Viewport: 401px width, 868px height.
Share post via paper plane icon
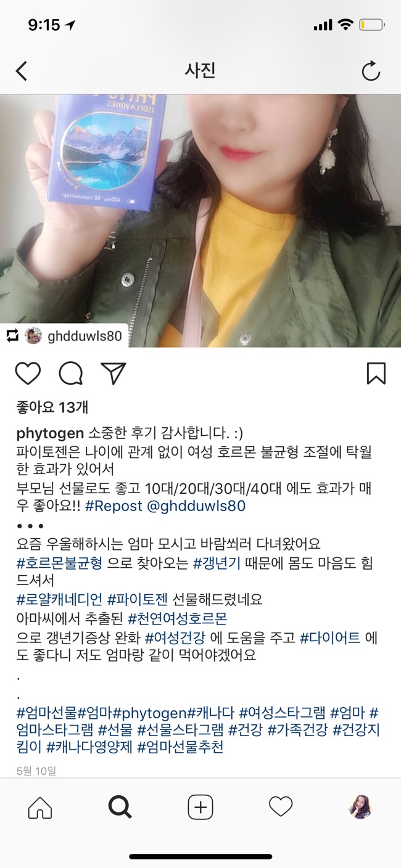click(x=114, y=374)
